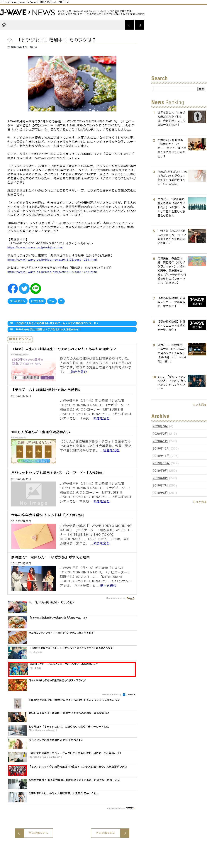Open the J-WAVE TOKYO MORNING RADIO official site link

click(35, 247)
